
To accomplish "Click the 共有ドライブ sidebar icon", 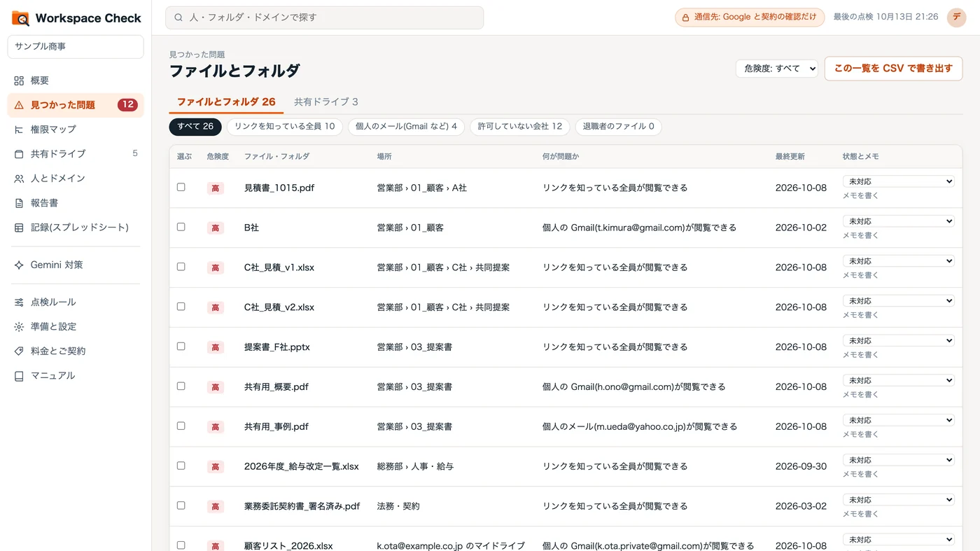I will point(19,154).
